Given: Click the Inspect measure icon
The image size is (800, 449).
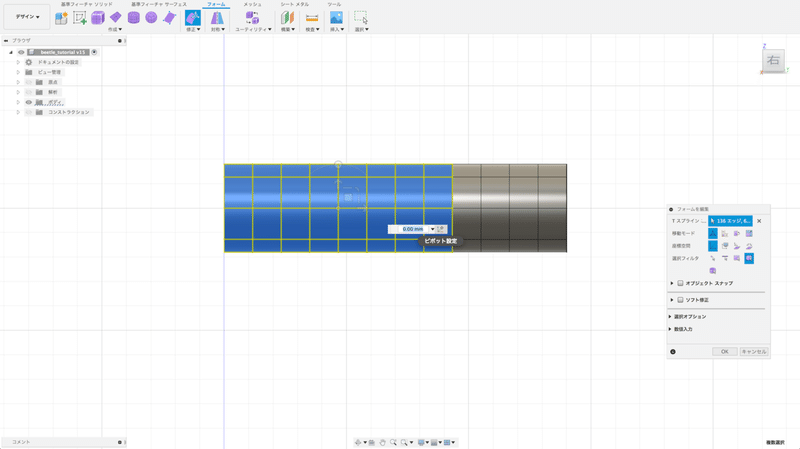Looking at the screenshot, I should point(312,18).
